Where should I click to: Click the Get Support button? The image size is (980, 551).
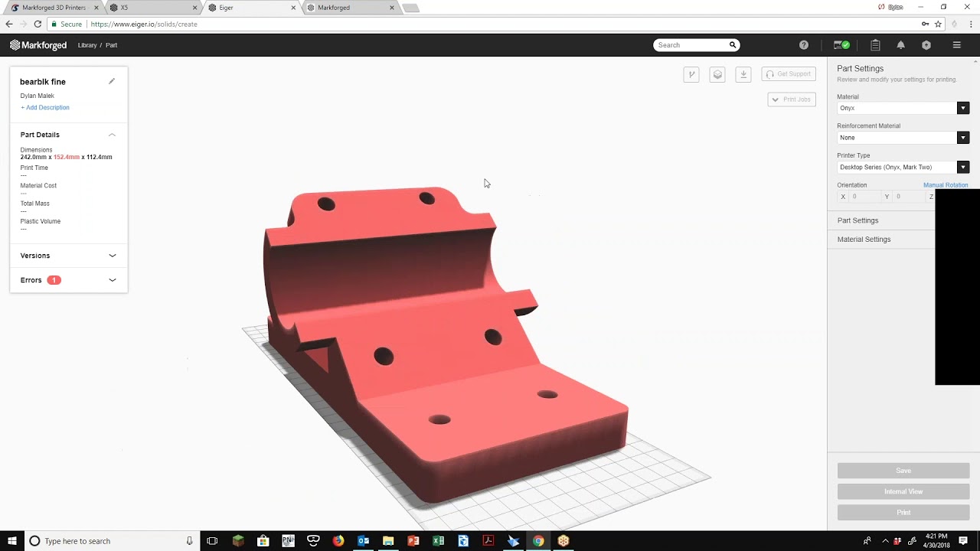pos(789,74)
